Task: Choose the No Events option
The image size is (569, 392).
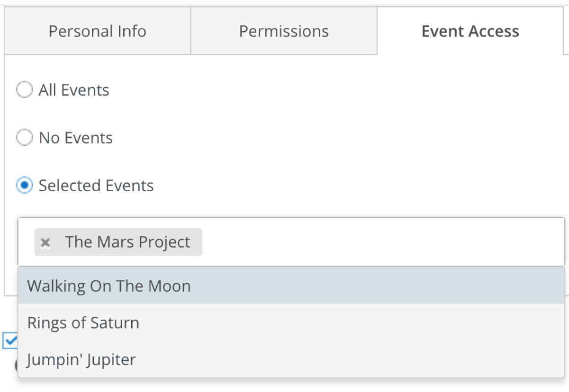Action: coord(24,138)
